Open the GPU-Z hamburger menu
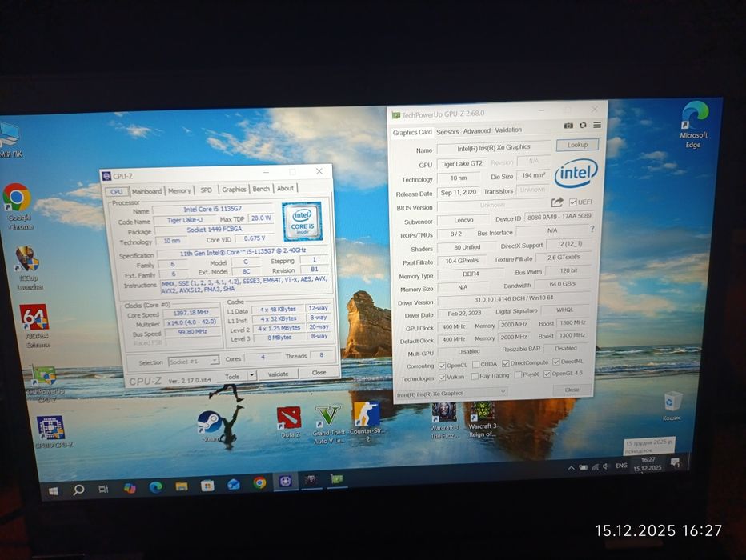Screen dimensions: 746x560 pyautogui.click(x=597, y=125)
